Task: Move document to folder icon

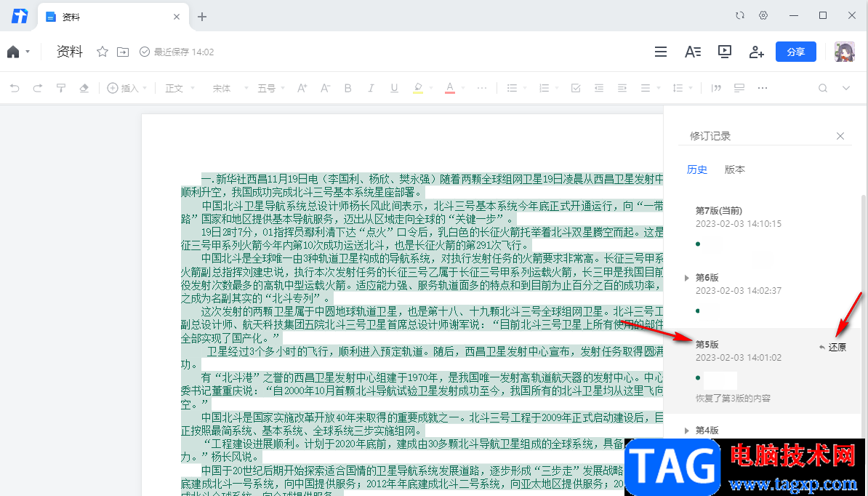Action: [123, 52]
